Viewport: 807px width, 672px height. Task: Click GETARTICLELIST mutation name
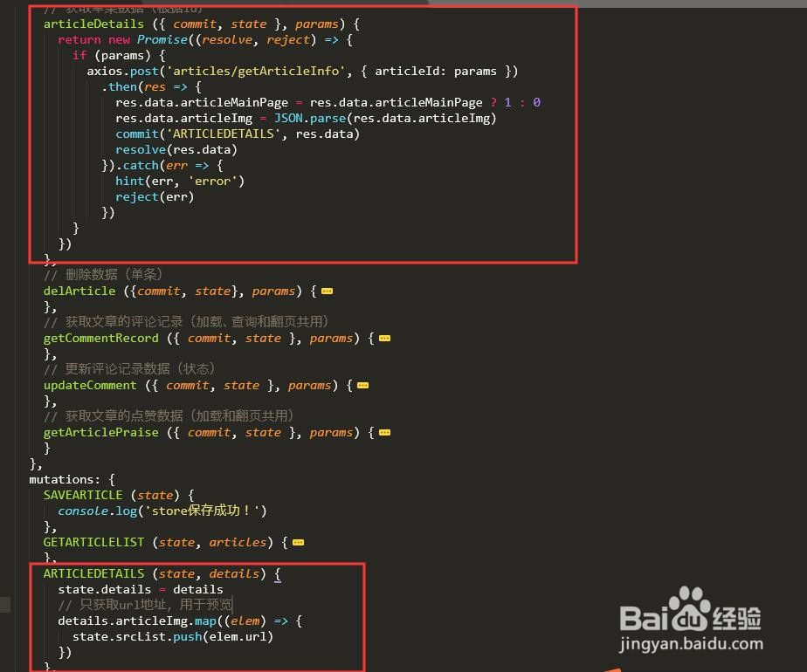pyautogui.click(x=93, y=543)
